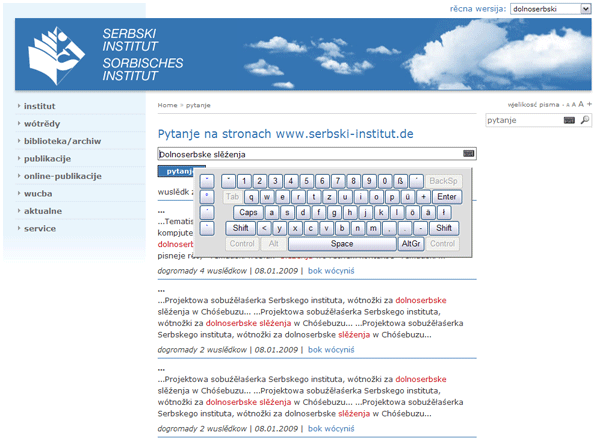
Task: Toggle the AltGr key
Action: (411, 244)
